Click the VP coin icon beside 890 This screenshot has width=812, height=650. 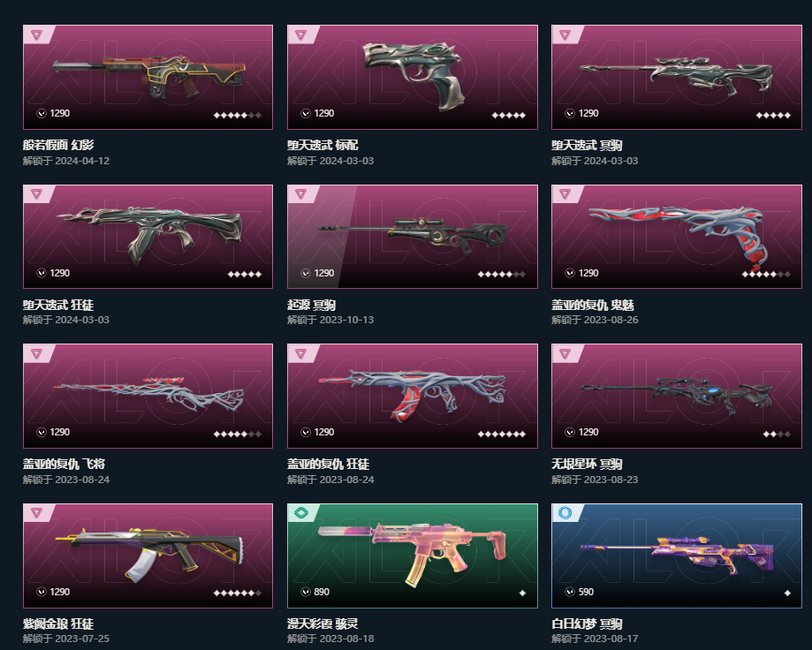[x=306, y=592]
